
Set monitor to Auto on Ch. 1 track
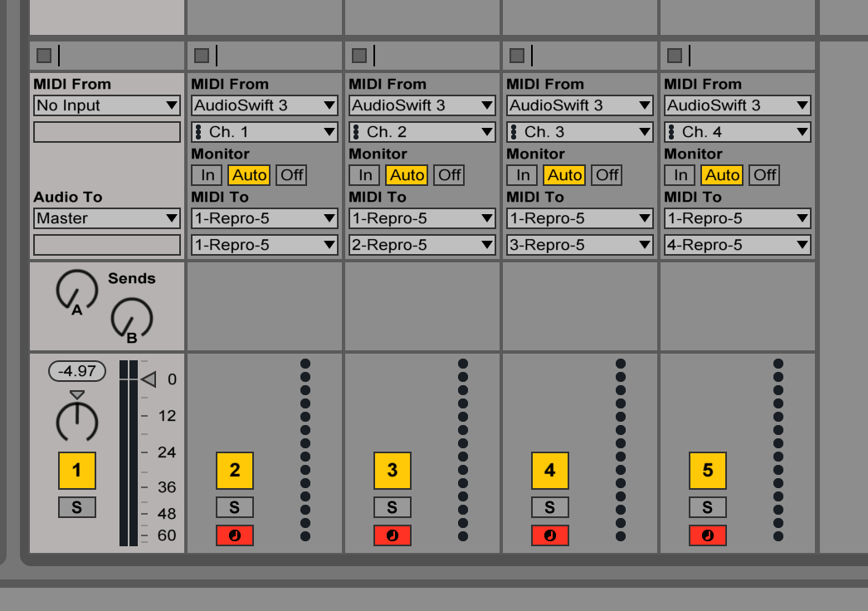point(249,175)
